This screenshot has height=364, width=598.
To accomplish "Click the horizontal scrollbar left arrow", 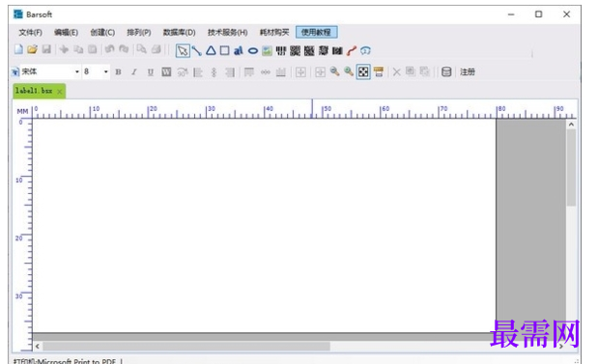I will point(38,346).
